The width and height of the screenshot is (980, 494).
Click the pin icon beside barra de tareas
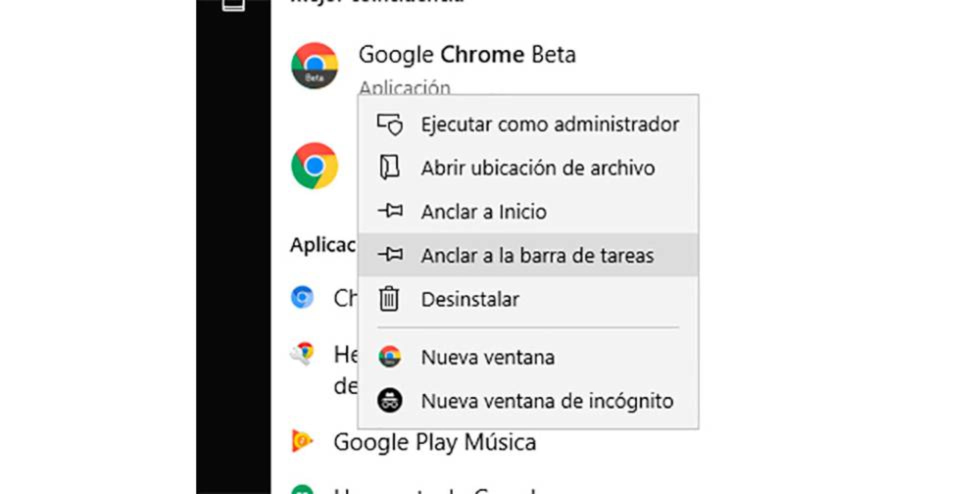390,254
